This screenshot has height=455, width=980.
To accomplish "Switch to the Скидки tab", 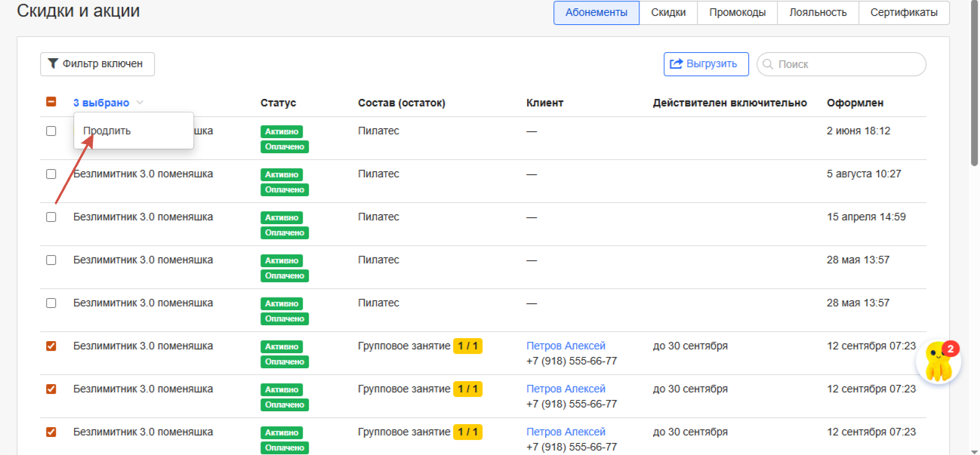I will (x=668, y=13).
